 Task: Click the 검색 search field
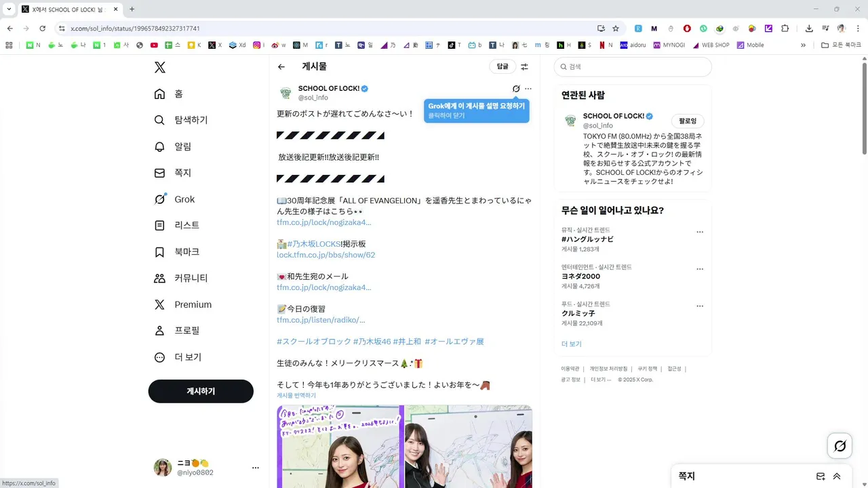pos(633,66)
